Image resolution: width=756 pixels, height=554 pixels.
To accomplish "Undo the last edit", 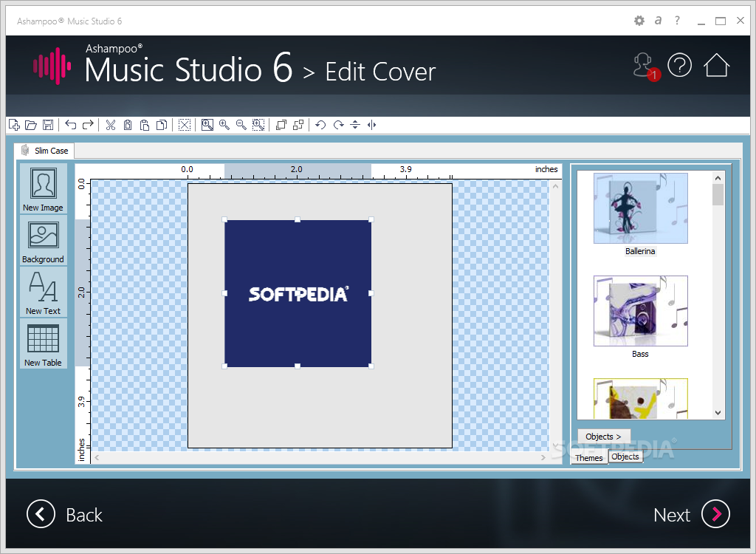I will [71, 125].
